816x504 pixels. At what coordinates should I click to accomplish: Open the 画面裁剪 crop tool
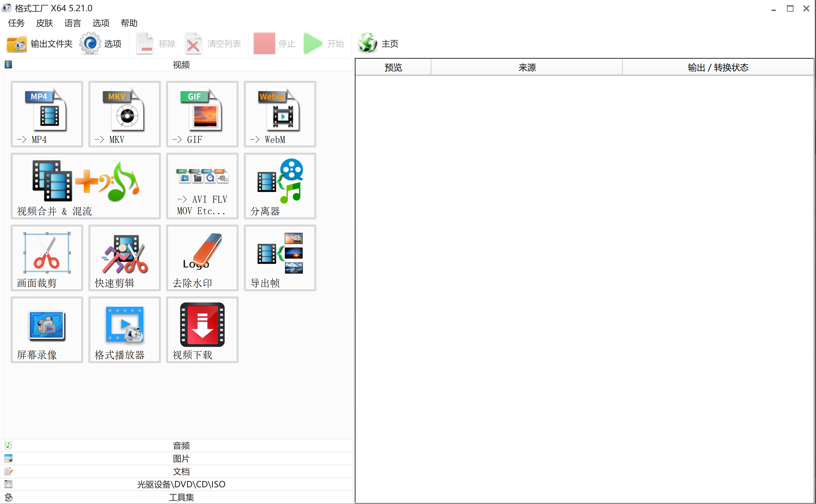[47, 258]
